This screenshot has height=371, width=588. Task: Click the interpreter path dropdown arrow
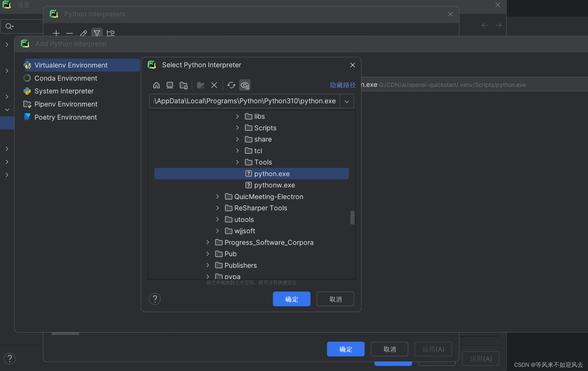346,101
